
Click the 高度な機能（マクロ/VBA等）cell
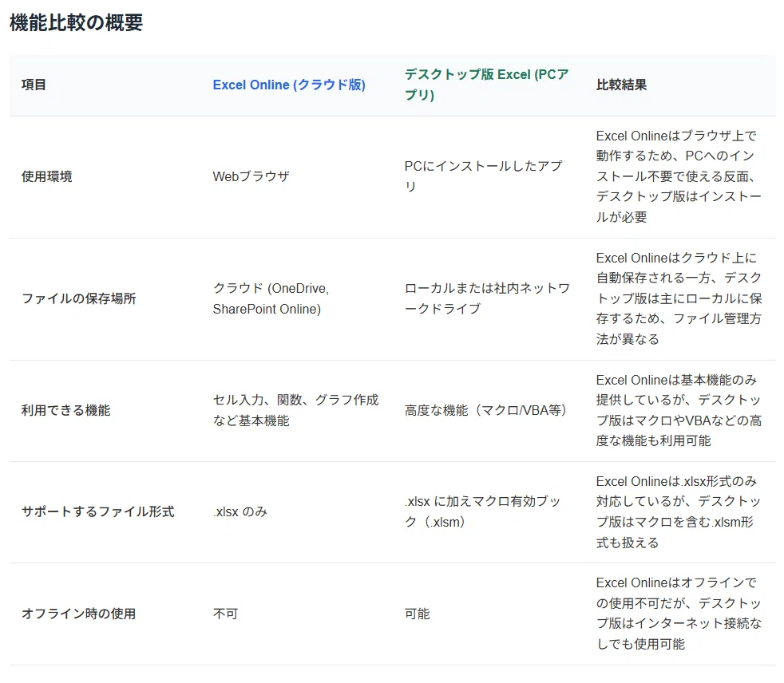point(485,410)
